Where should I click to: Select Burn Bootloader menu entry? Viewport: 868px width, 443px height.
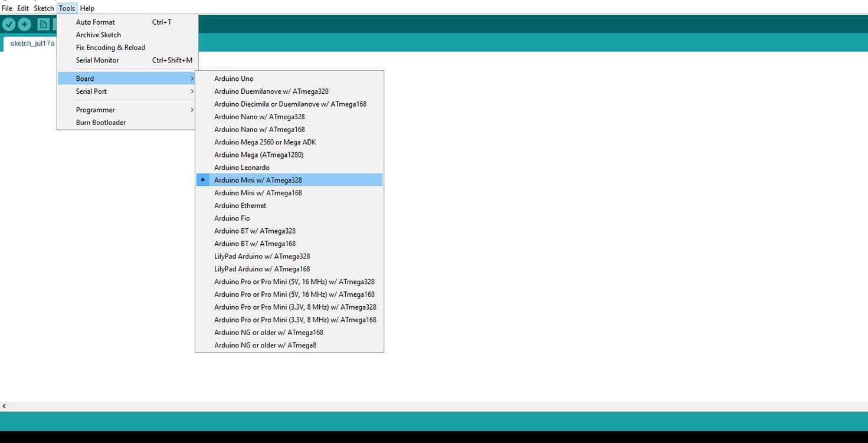[x=127, y=123]
